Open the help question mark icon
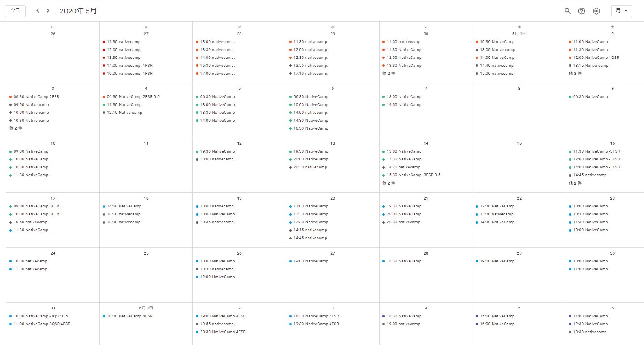Viewport: 644px width, 345px height. pos(582,11)
